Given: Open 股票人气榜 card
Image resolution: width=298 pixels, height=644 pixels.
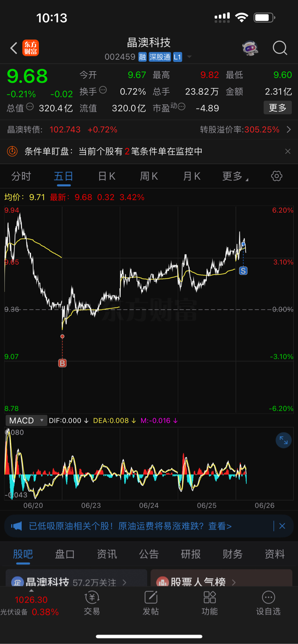Looking at the screenshot, I should coord(221,578).
